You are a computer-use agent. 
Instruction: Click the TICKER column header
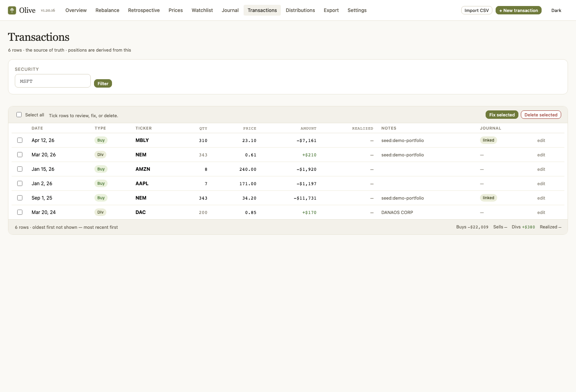[x=144, y=128]
